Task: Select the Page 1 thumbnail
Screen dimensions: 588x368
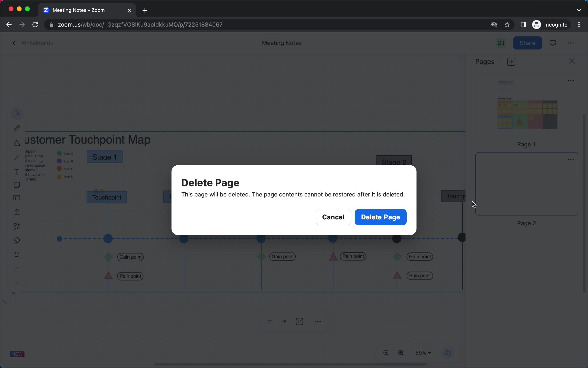Action: 527,105
